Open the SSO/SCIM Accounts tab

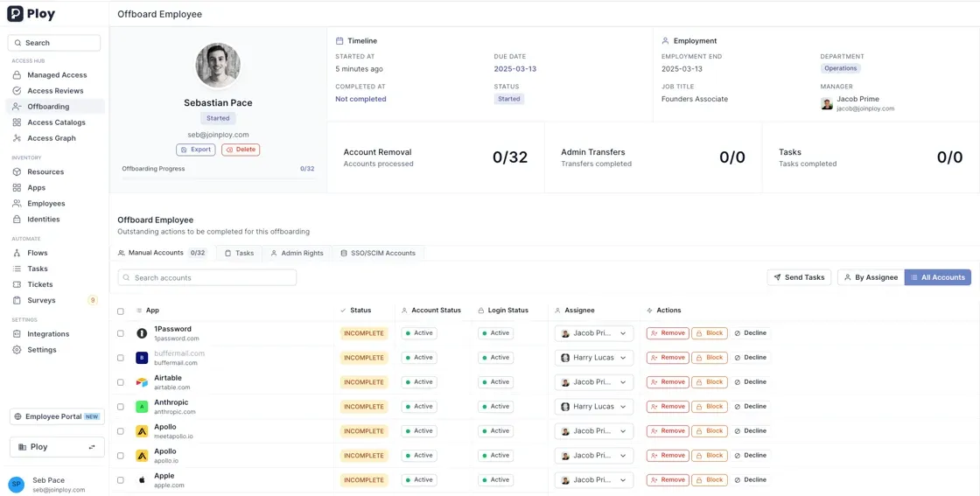click(378, 253)
